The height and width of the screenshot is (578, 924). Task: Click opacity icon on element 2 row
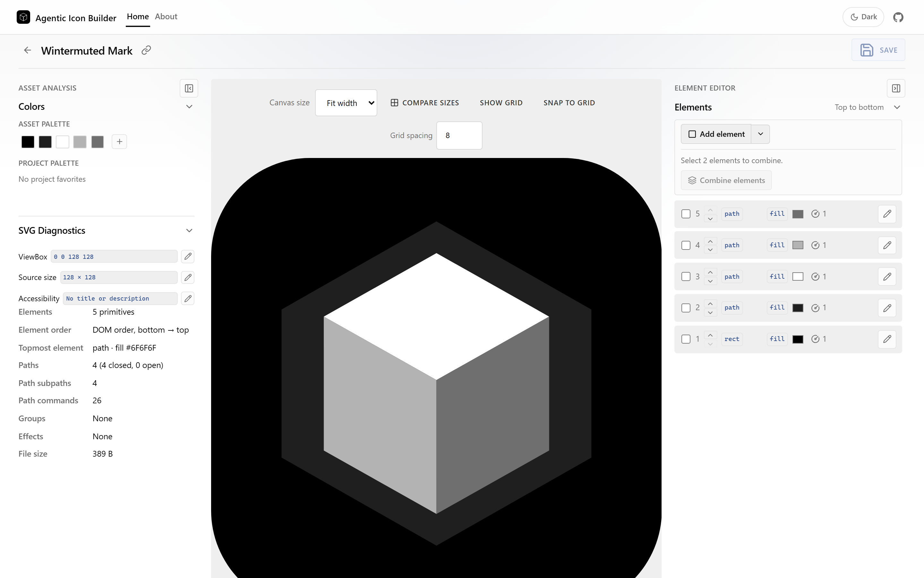(x=815, y=308)
